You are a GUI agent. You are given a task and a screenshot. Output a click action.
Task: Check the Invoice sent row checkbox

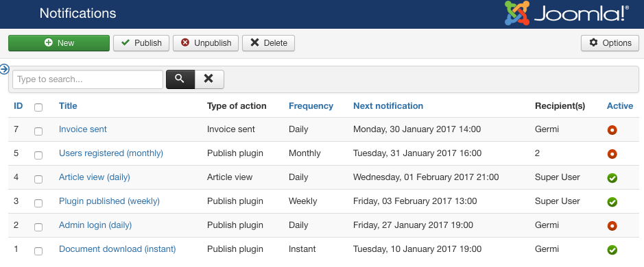[x=38, y=131]
